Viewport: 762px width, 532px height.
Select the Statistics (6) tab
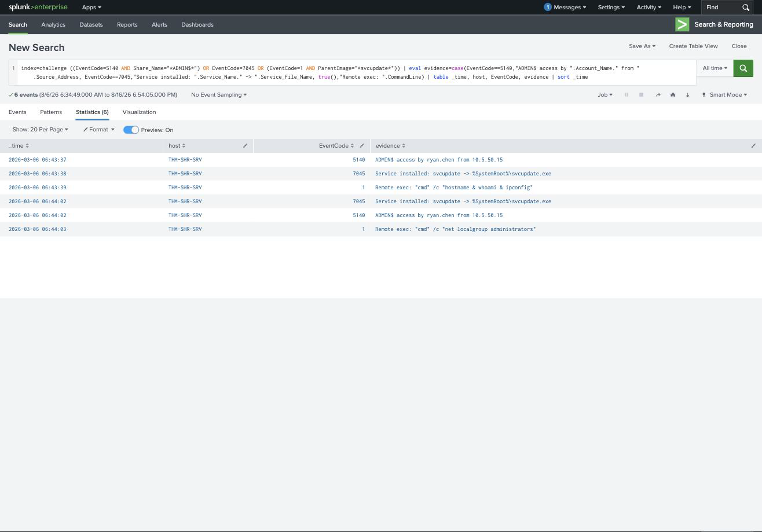point(92,112)
